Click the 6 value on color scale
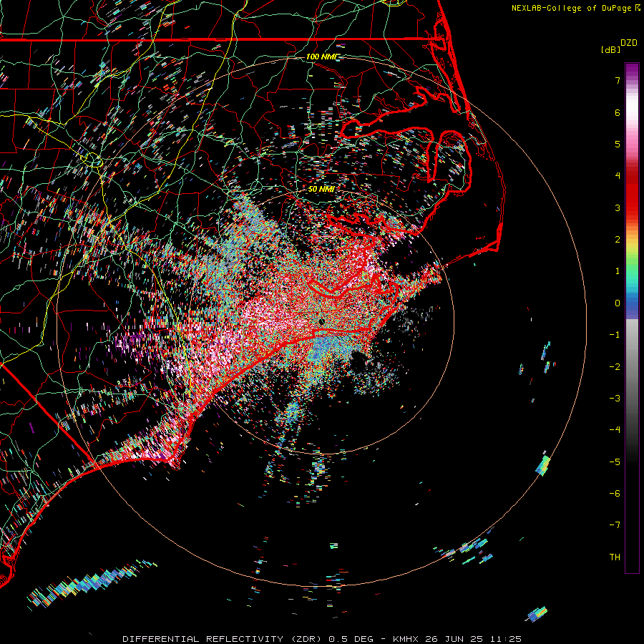This screenshot has width=644, height=644. coord(618,112)
